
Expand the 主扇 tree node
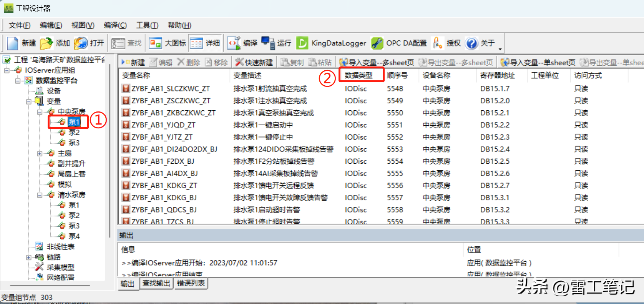pyautogui.click(x=40, y=153)
